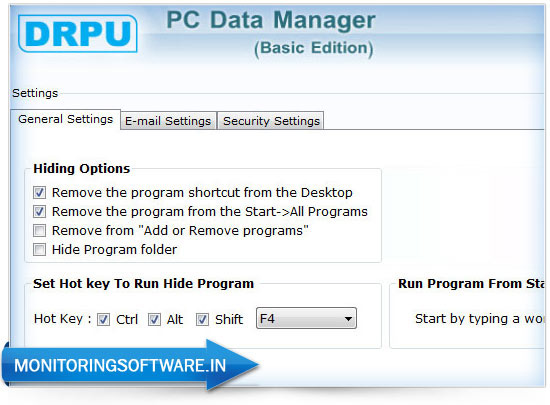Uncheck Remove program from Start->All Programs

[39, 211]
